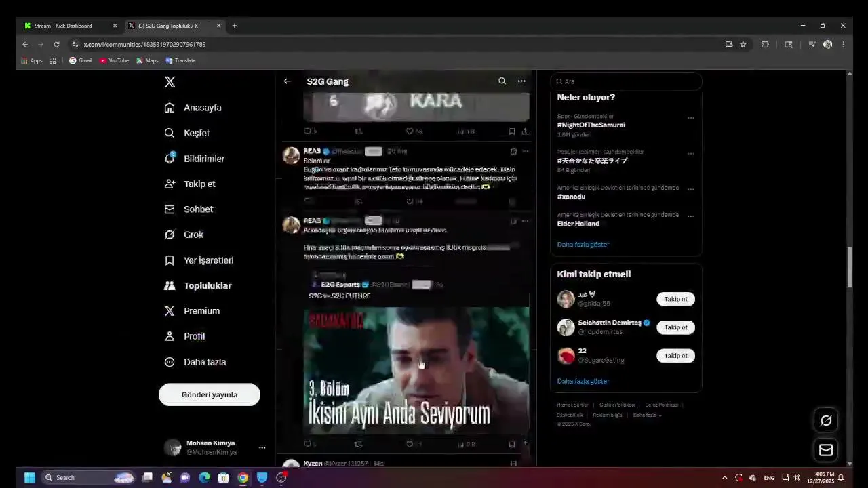This screenshot has height=488, width=868.
Task: Follow @ghida_55 with Takip et
Action: (x=675, y=299)
